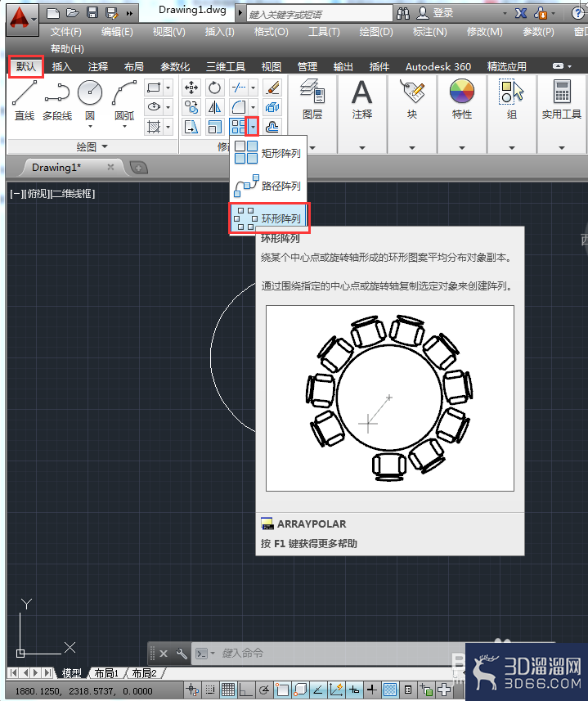Viewport: 588px width, 701px height.
Task: Click the command line input field
Action: [330, 654]
